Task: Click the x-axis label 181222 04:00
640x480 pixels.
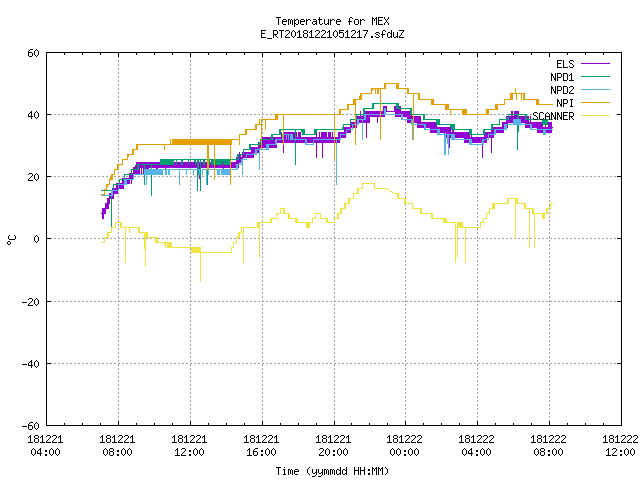Action: tap(476, 446)
